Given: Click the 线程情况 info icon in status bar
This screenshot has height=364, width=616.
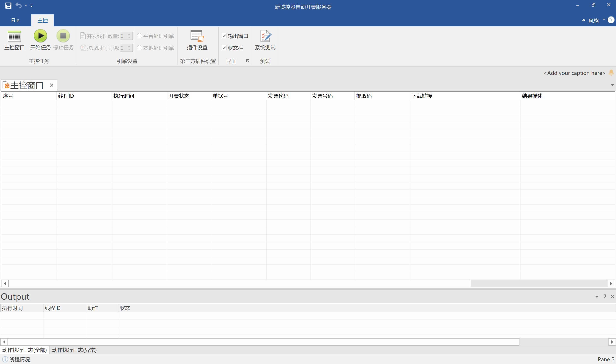Looking at the screenshot, I should pyautogui.click(x=5, y=359).
